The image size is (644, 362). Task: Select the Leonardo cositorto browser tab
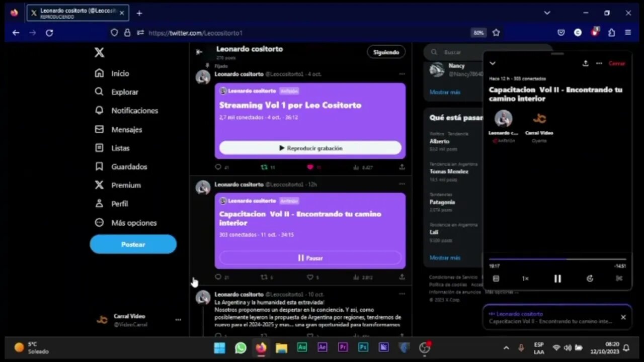pyautogui.click(x=78, y=13)
